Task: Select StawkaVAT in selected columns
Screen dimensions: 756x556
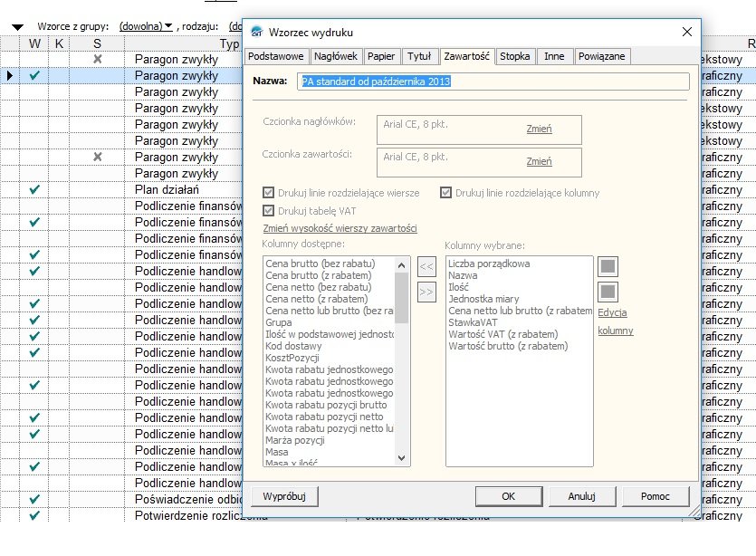Action: point(473,322)
